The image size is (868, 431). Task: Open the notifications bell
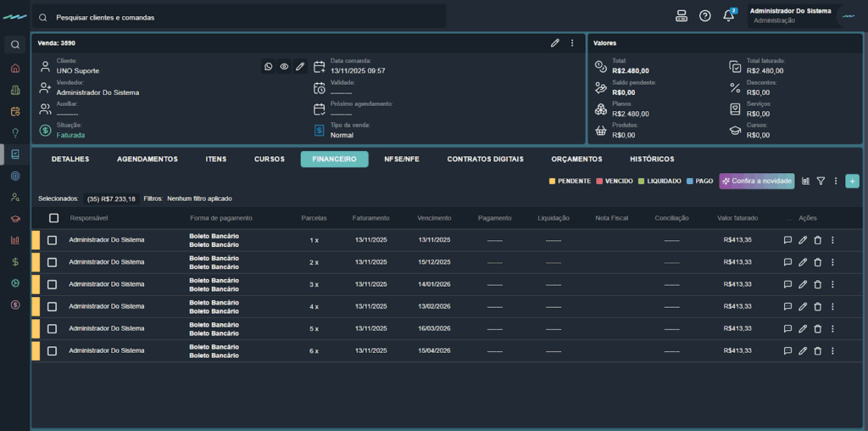[728, 16]
